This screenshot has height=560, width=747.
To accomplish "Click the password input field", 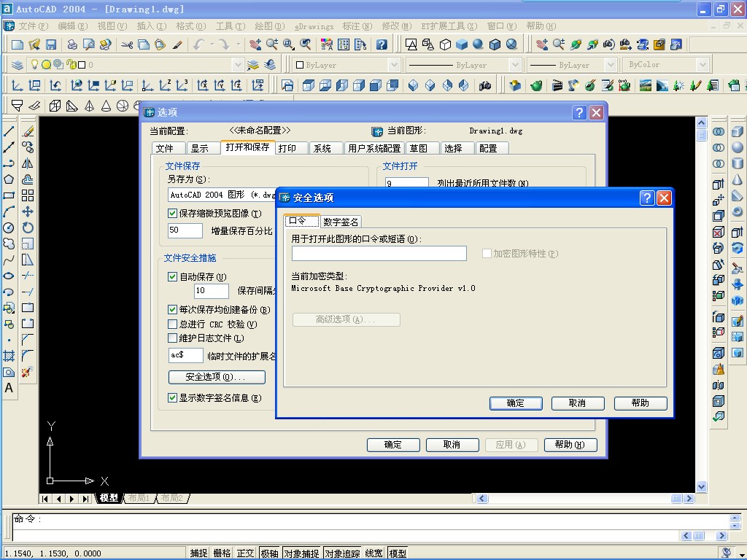I will pyautogui.click(x=379, y=253).
